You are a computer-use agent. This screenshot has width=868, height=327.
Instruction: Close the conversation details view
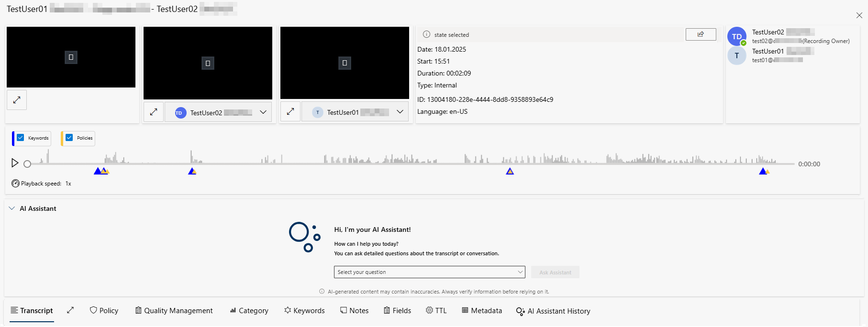coord(859,15)
